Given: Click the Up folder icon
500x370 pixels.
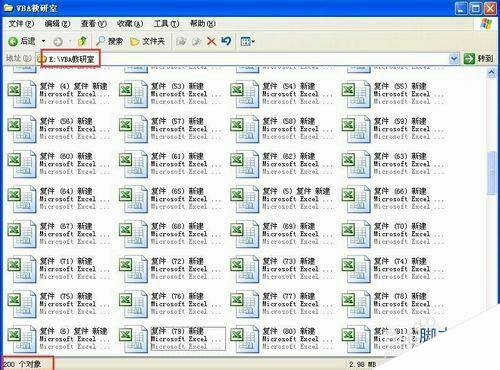Looking at the screenshot, I should (x=82, y=41).
